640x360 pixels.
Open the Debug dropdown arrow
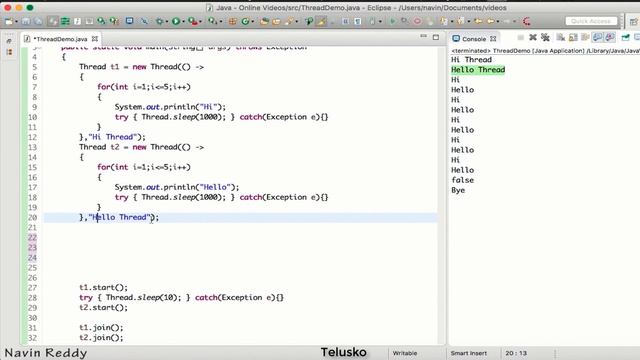point(167,21)
